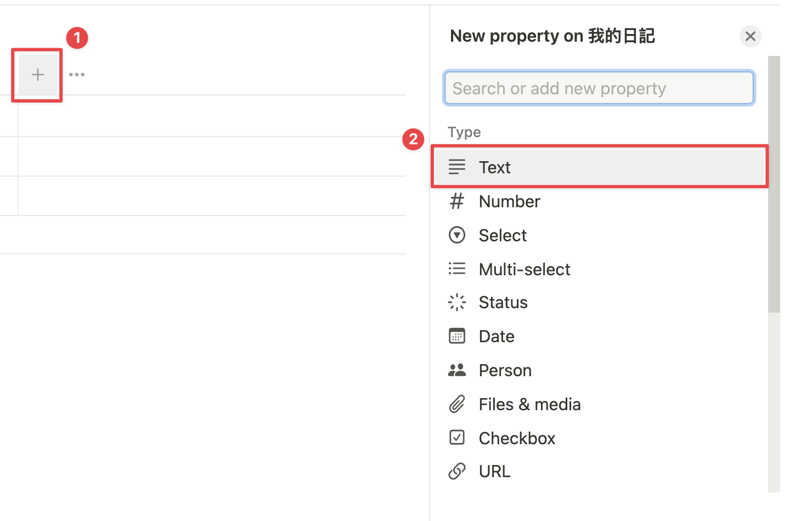Click the Files & media paperclip icon
The width and height of the screenshot is (812, 521).
click(x=457, y=404)
